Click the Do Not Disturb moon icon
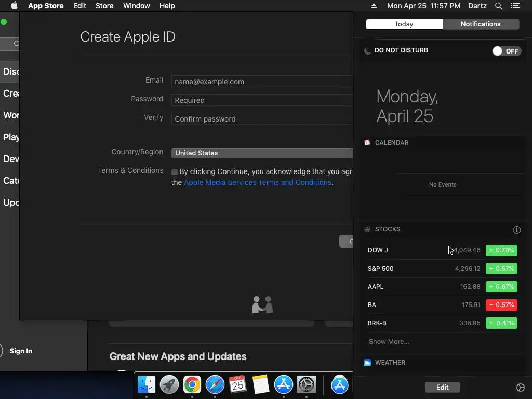Image resolution: width=532 pixels, height=399 pixels. coord(367,51)
